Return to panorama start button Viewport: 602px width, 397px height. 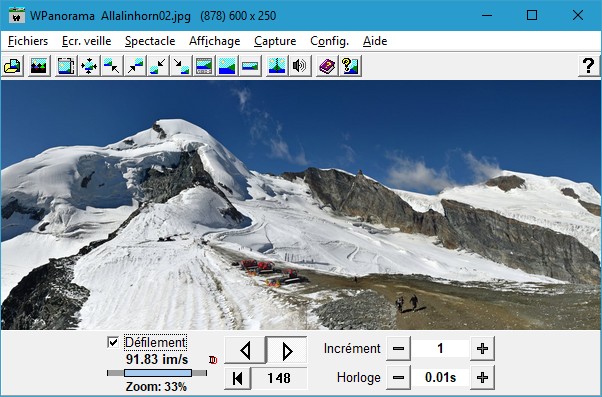(238, 378)
